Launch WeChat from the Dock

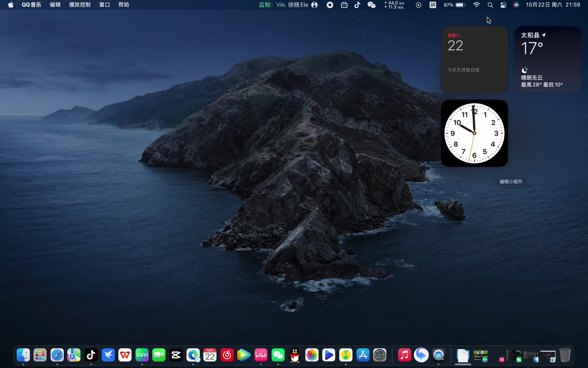coord(278,355)
